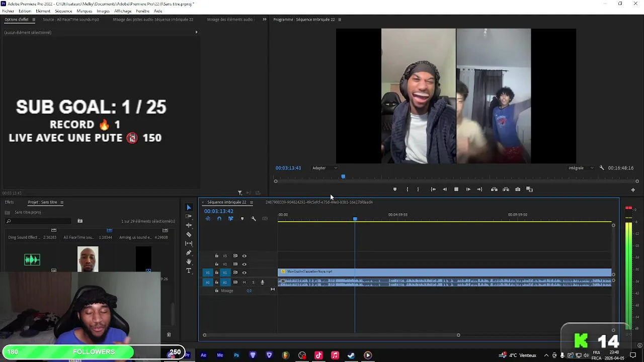
Task: Go to In point in Program monitor
Action: (433, 190)
